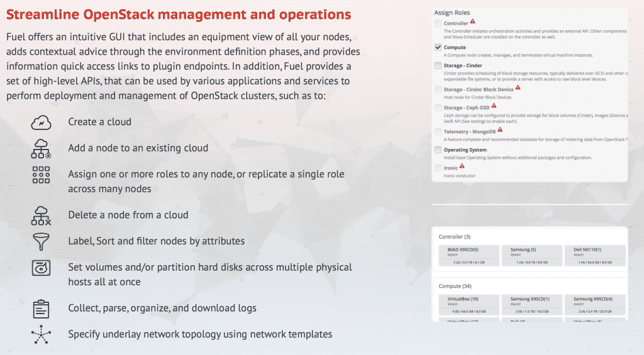Select the Samsung X95CD(1) compute node card
Screen dimensions: 644x355
pos(532,305)
